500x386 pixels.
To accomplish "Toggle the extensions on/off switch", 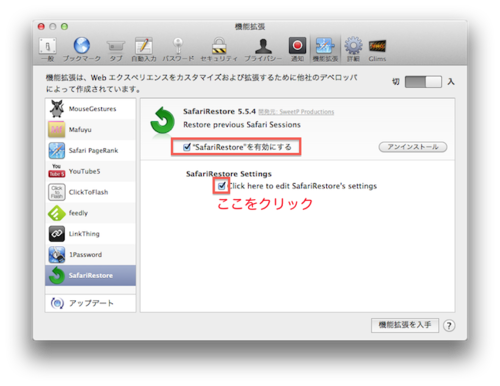I will (x=423, y=82).
